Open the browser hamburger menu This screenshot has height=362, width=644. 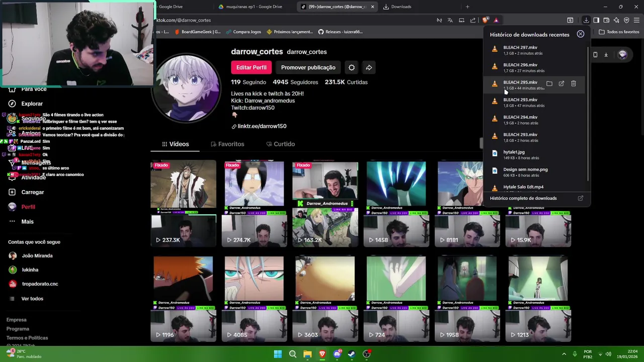636,20
